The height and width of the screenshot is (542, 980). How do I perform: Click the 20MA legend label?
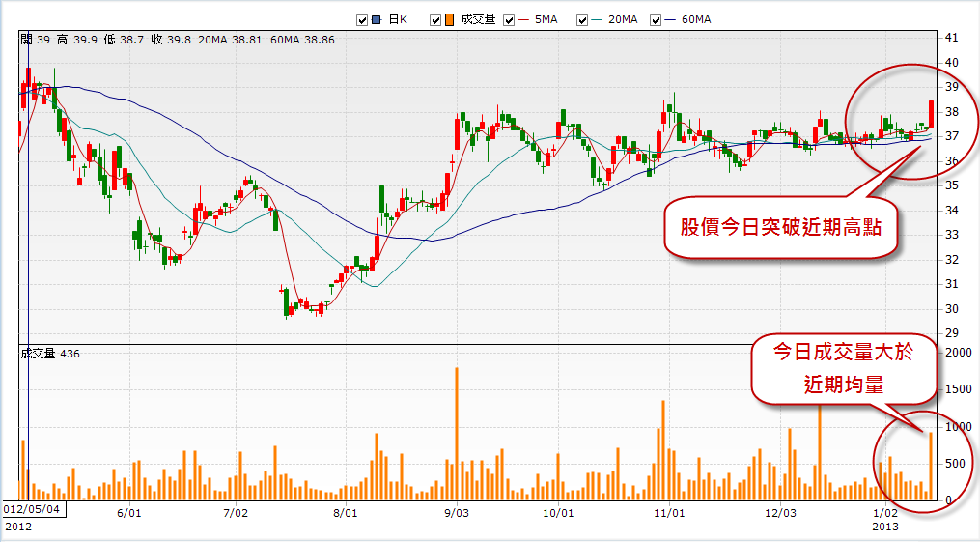point(623,20)
